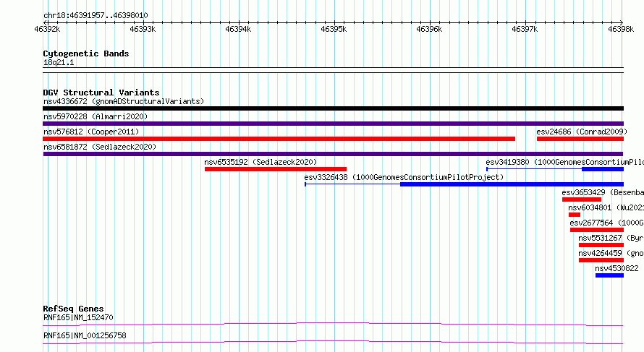Open esv3653429 variant label
Screen dimensions: 644x352
coord(603,192)
